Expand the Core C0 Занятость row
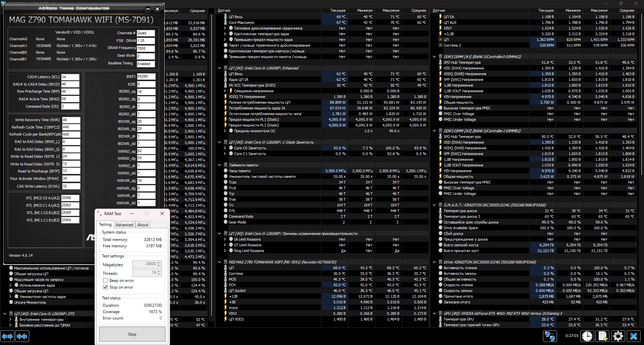This screenshot has height=345, width=644. 225,148
